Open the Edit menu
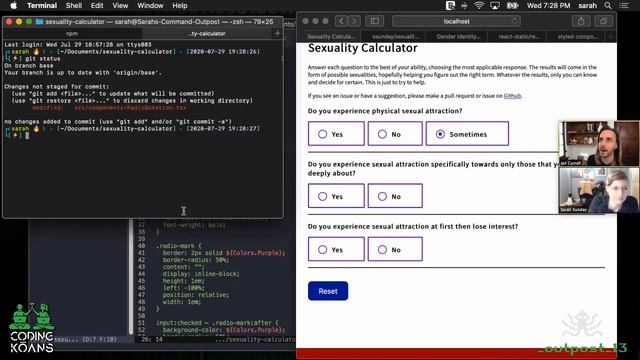This screenshot has height=360, width=640. (x=97, y=5)
